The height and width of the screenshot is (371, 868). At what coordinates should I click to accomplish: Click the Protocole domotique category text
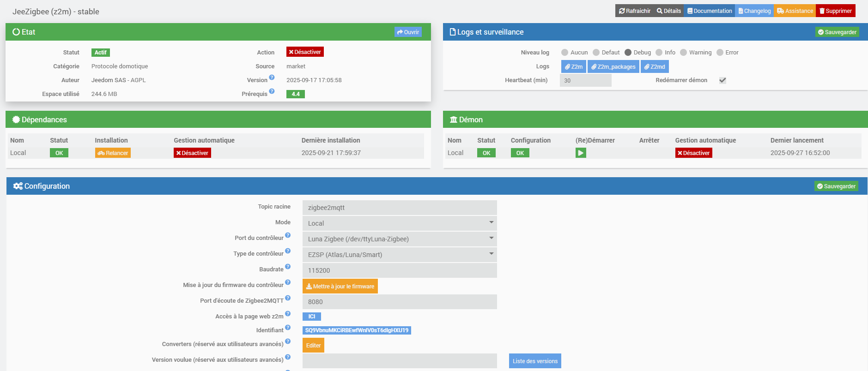[120, 66]
